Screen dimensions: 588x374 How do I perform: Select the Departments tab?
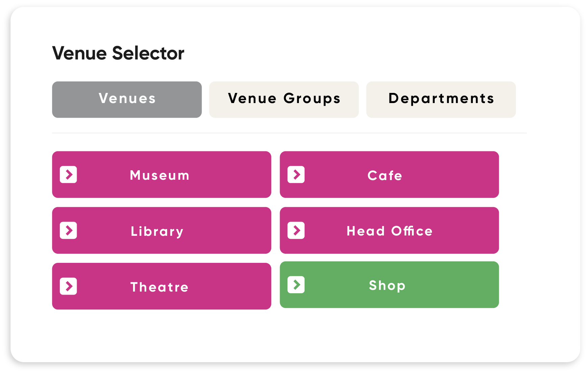pyautogui.click(x=441, y=99)
